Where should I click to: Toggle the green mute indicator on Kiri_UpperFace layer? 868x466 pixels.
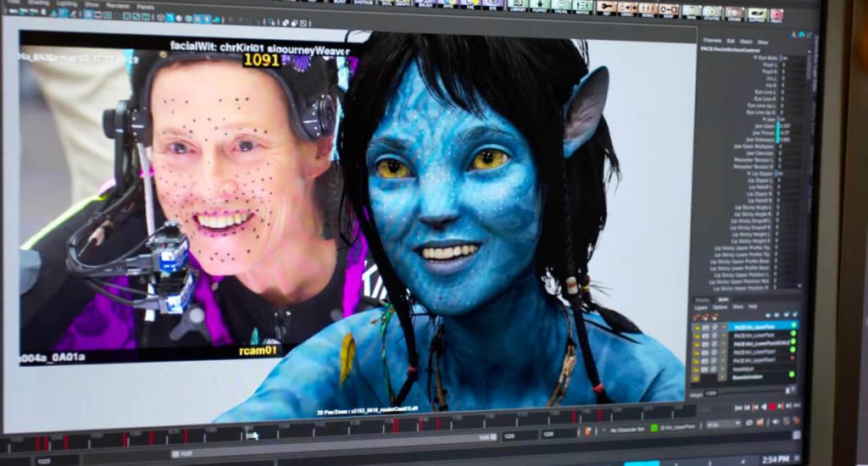pos(793,325)
